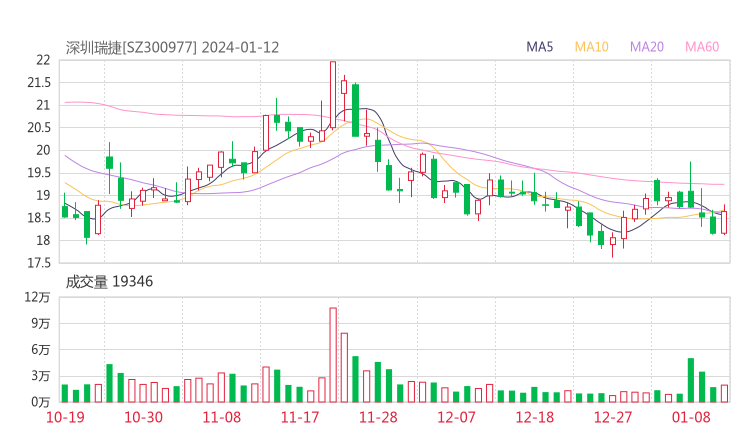
Task: Click the 11-17 date axis label
Action: (300, 417)
